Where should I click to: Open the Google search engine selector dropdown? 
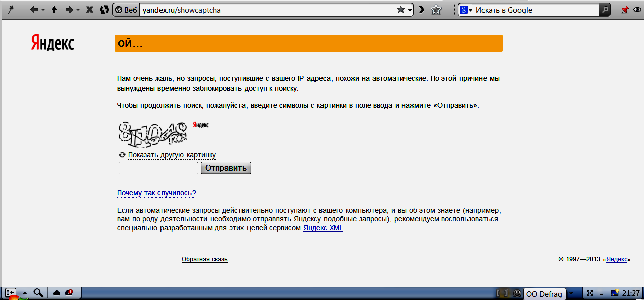coord(466,10)
